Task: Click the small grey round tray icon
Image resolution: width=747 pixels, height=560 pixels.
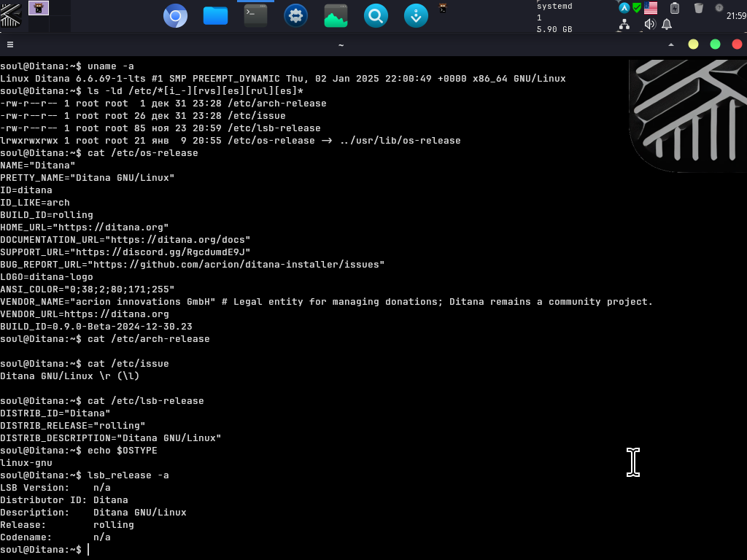Action: [x=719, y=7]
